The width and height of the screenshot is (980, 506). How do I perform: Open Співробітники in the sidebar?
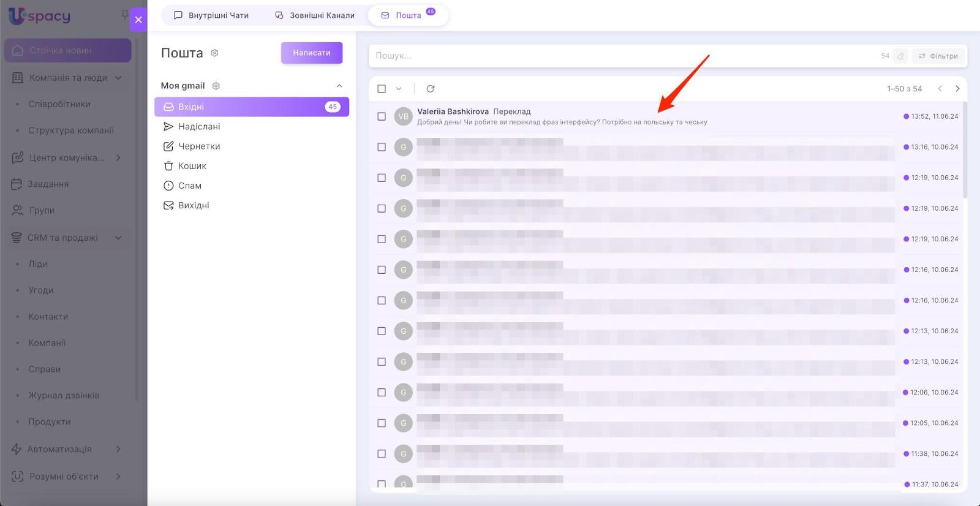tap(59, 104)
